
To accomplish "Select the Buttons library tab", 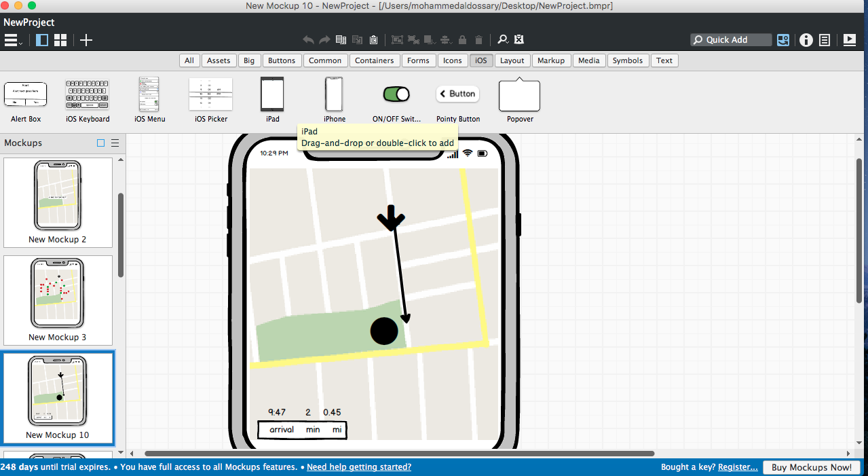I will point(282,60).
